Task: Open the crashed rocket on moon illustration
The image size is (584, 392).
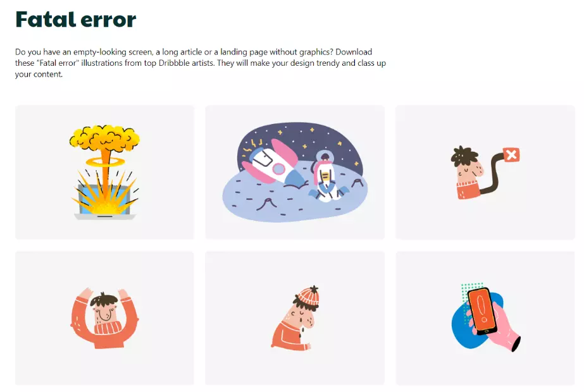Action: (x=295, y=172)
